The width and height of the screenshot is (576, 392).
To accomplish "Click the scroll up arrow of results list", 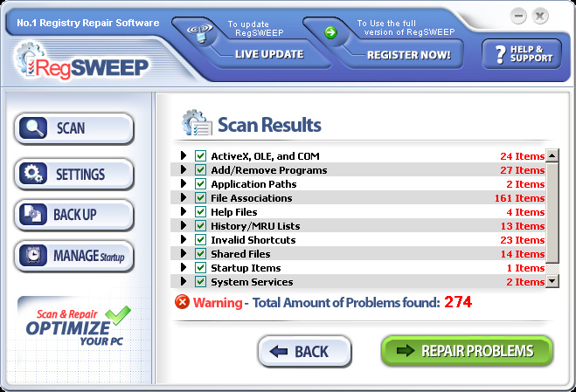I will [x=552, y=155].
